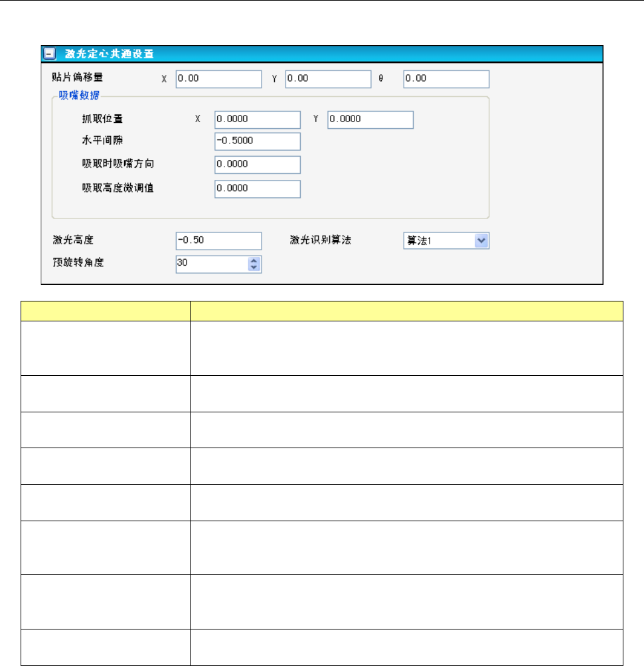Image resolution: width=644 pixels, height=666 pixels.
Task: Click the 激光高度 input field
Action: [219, 241]
